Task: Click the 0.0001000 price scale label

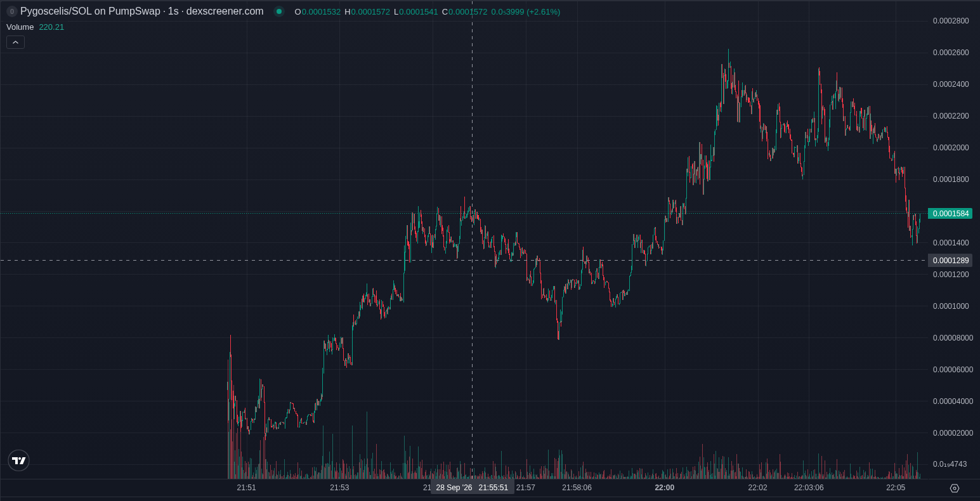Action: click(951, 306)
